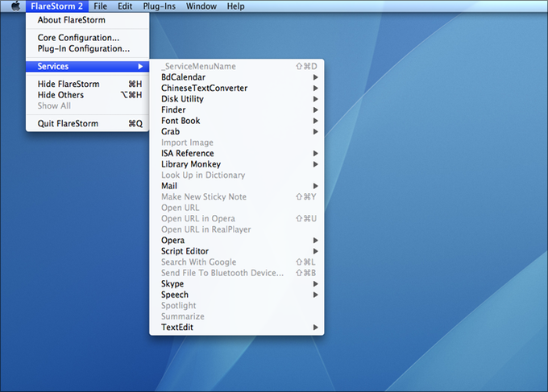Click the plain Open URL service
The image size is (548, 392).
(x=237, y=208)
